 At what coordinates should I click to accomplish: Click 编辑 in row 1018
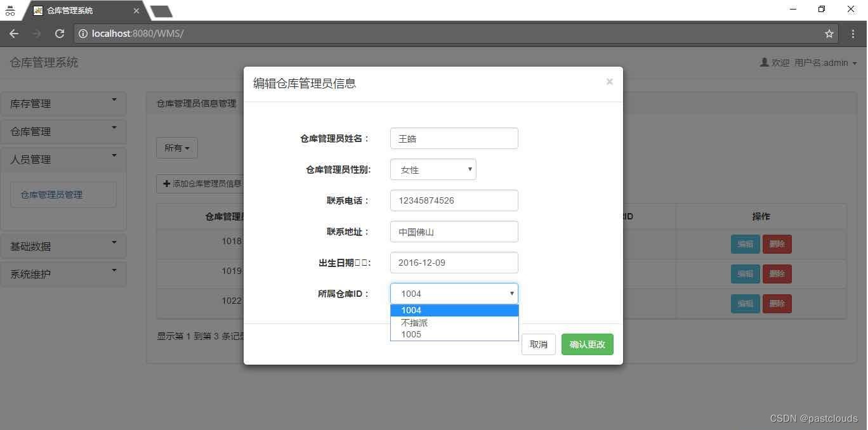[x=746, y=244]
